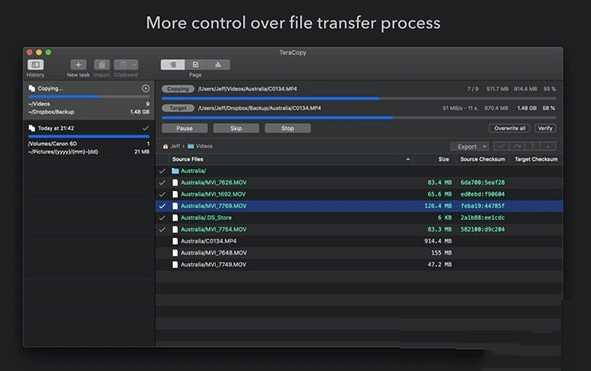Click the ~/Dropbox/Backup destination in sidebar
The width and height of the screenshot is (591, 371).
(x=51, y=112)
